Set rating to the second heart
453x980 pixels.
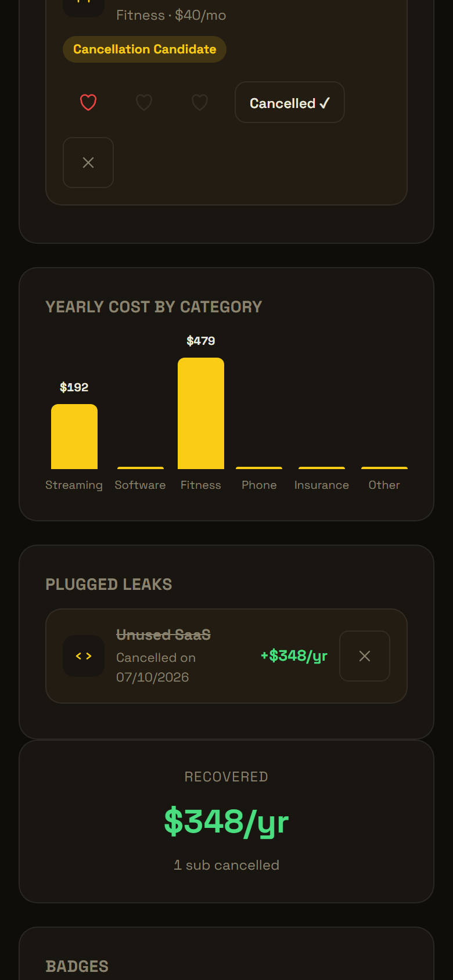[144, 102]
